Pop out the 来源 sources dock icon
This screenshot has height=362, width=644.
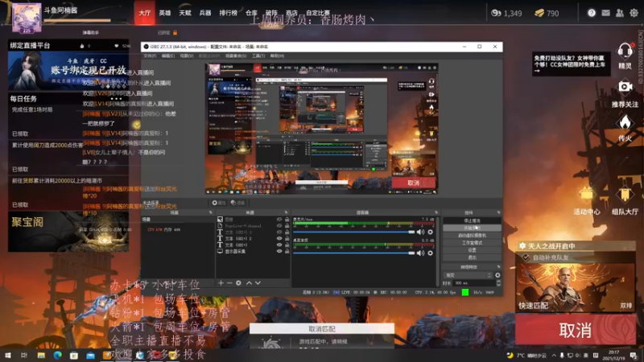click(x=287, y=212)
